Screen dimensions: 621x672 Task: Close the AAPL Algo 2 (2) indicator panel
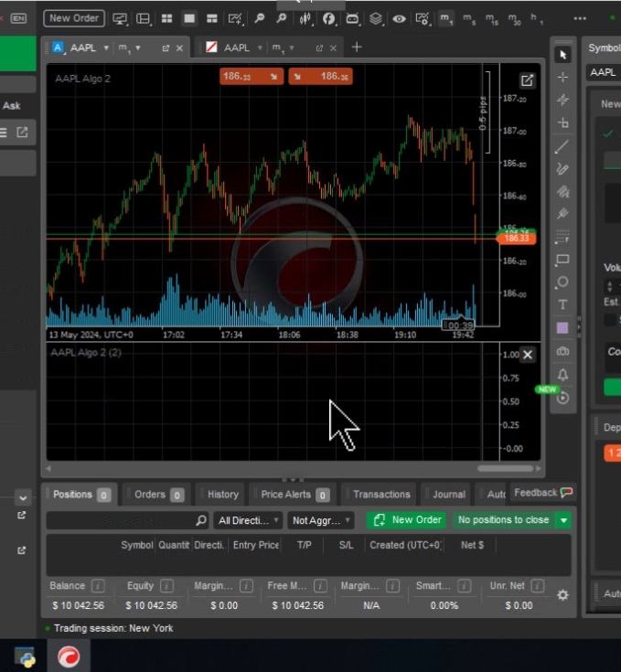[x=528, y=355]
